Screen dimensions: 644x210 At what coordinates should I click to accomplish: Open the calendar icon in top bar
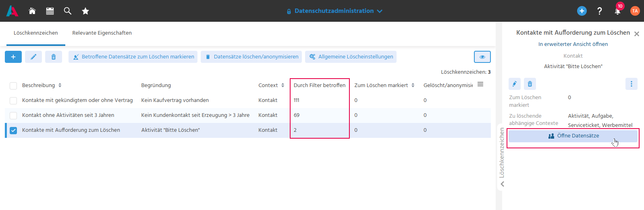pyautogui.click(x=50, y=11)
